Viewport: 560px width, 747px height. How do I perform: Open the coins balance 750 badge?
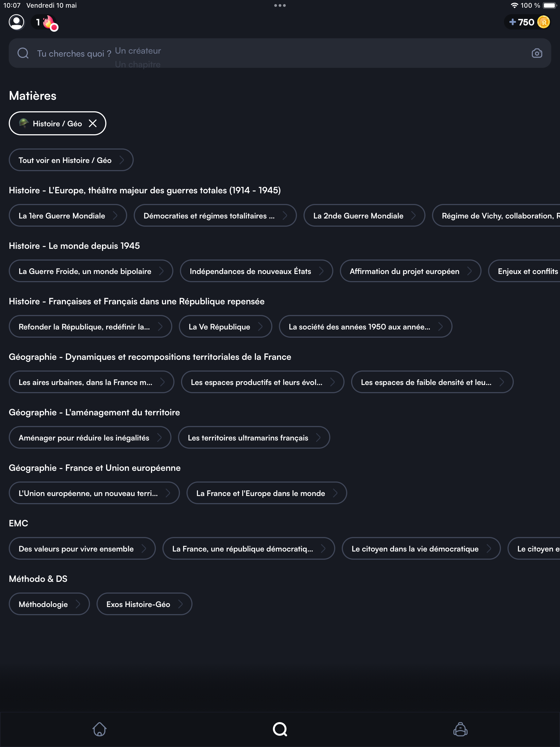tap(529, 22)
